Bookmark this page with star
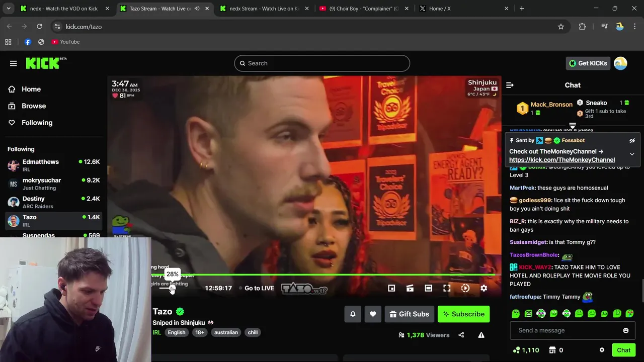This screenshot has width=644, height=362. [x=561, y=27]
